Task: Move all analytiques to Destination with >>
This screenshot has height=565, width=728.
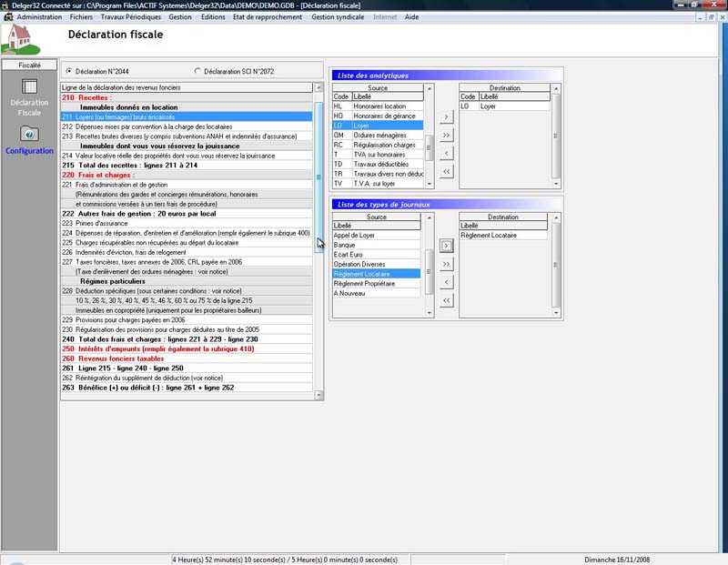Action: point(446,135)
